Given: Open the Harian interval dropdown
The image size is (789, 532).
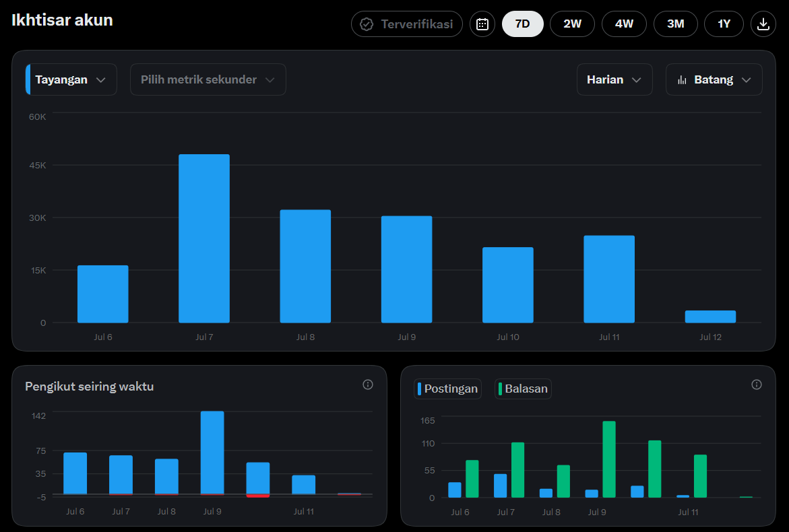Looking at the screenshot, I should coord(614,79).
